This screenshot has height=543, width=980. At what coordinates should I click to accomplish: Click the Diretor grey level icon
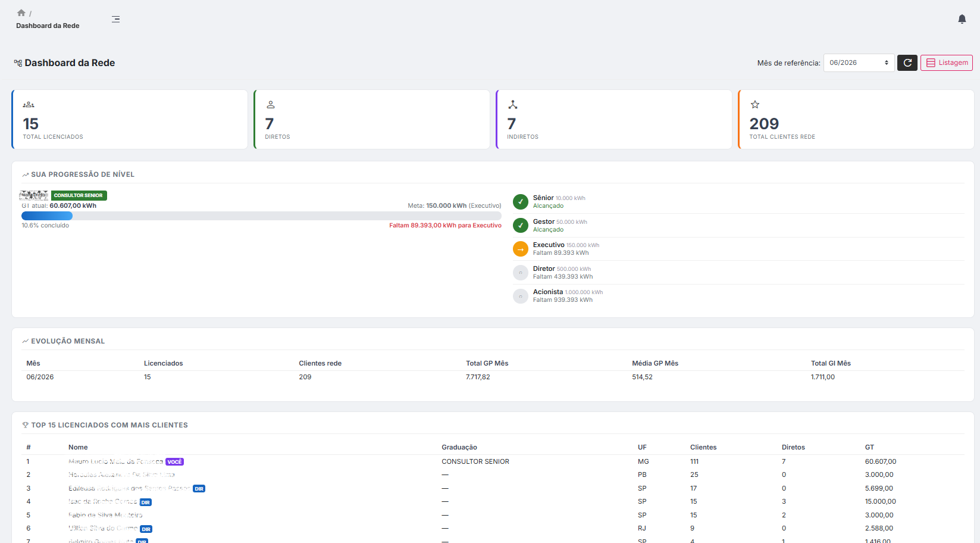(x=521, y=273)
